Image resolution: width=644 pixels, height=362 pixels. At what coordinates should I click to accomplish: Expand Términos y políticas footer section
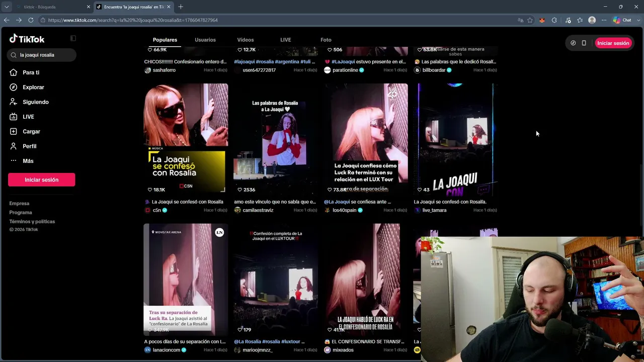[x=32, y=222]
